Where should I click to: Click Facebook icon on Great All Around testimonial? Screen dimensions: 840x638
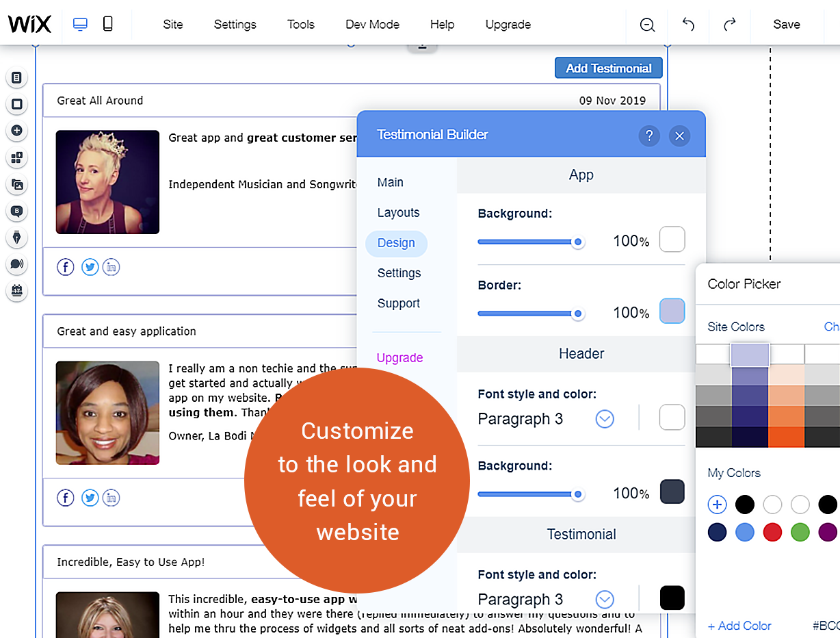pos(65,267)
